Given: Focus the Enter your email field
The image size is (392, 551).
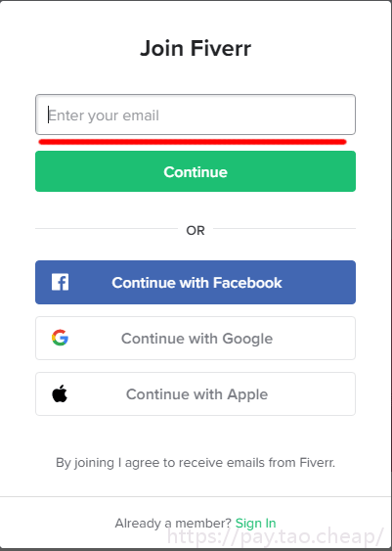Looking at the screenshot, I should 196,115.
